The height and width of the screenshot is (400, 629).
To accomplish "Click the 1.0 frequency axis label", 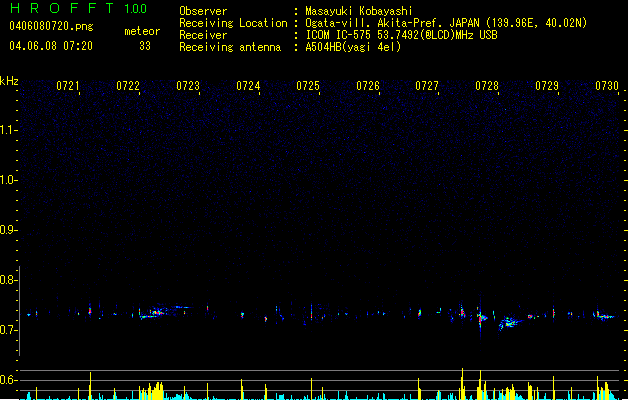I will [x=8, y=180].
